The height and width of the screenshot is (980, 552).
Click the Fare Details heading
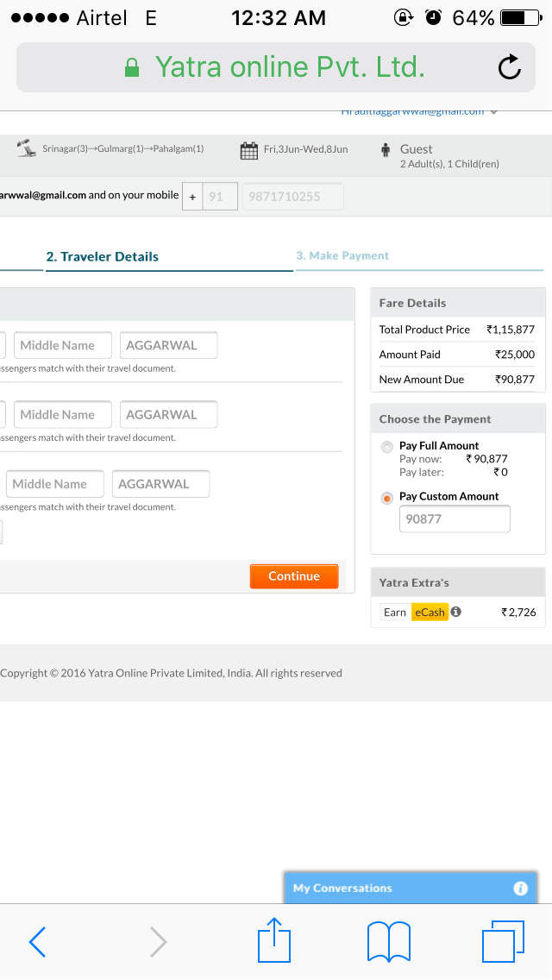412,303
